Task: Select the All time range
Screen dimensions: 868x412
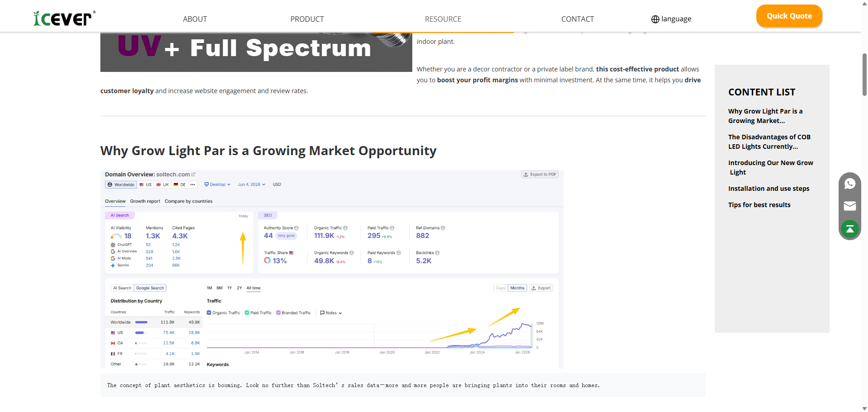Action: (x=253, y=288)
